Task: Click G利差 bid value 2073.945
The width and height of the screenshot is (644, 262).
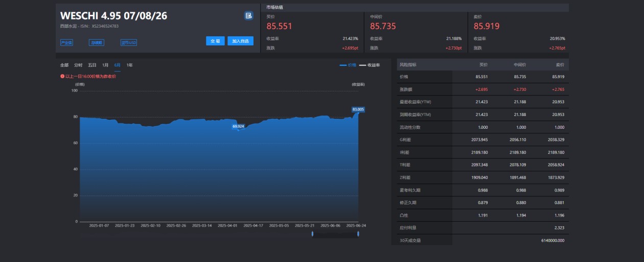Action: point(479,139)
